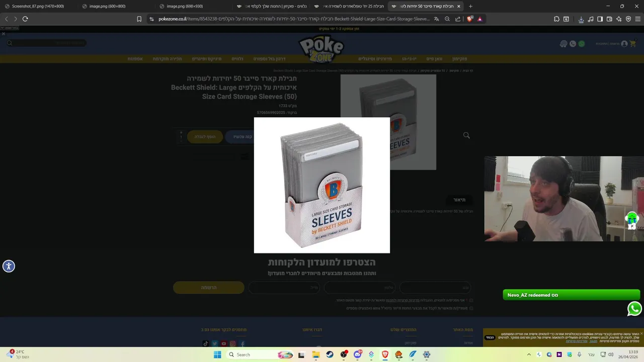Viewport: 644px width, 362px height.
Task: Open the site's TikTok social icon
Action: click(205, 344)
